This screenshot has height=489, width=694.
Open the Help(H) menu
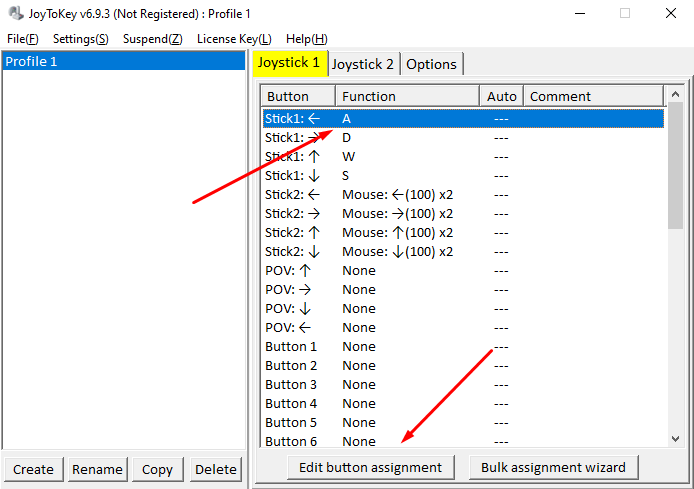pyautogui.click(x=307, y=39)
